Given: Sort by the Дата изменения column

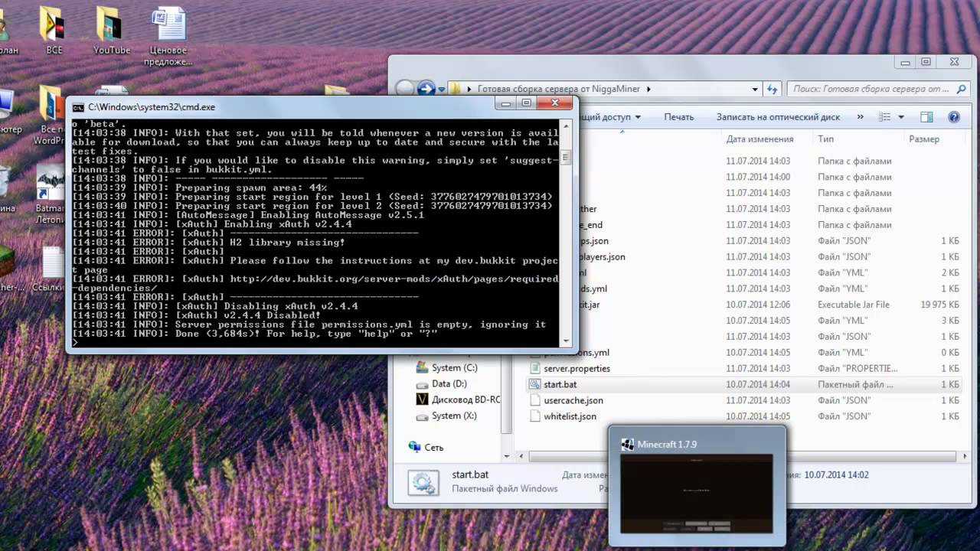Looking at the screenshot, I should tap(759, 139).
